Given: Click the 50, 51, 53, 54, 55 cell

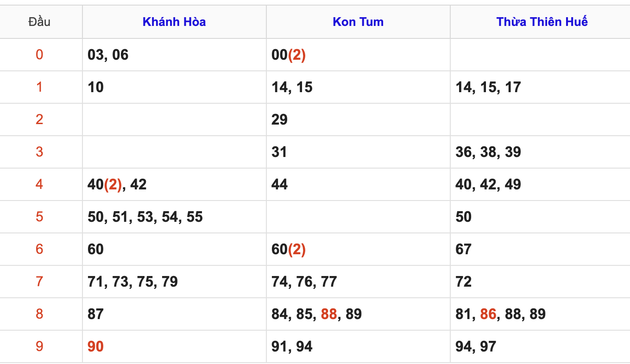Looking at the screenshot, I should [145, 217].
